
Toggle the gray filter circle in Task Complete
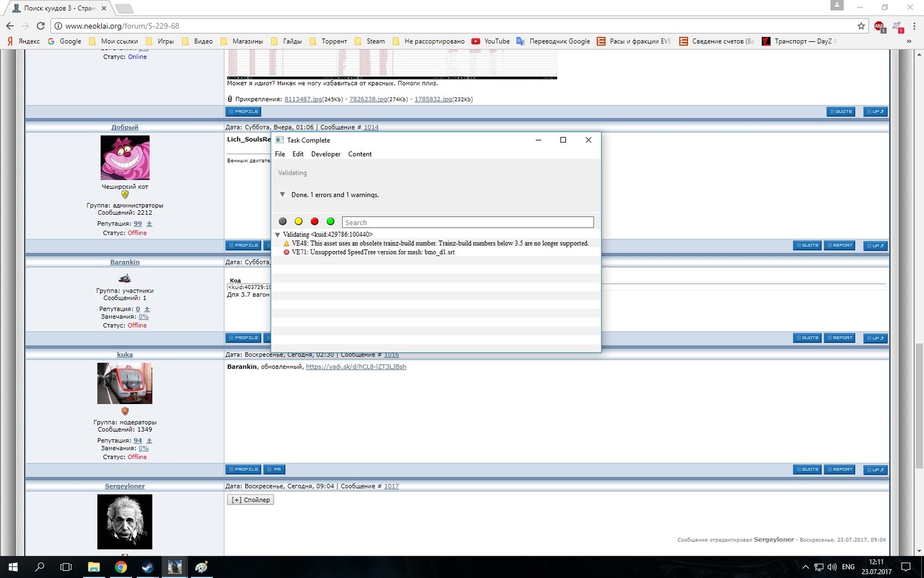coord(282,221)
